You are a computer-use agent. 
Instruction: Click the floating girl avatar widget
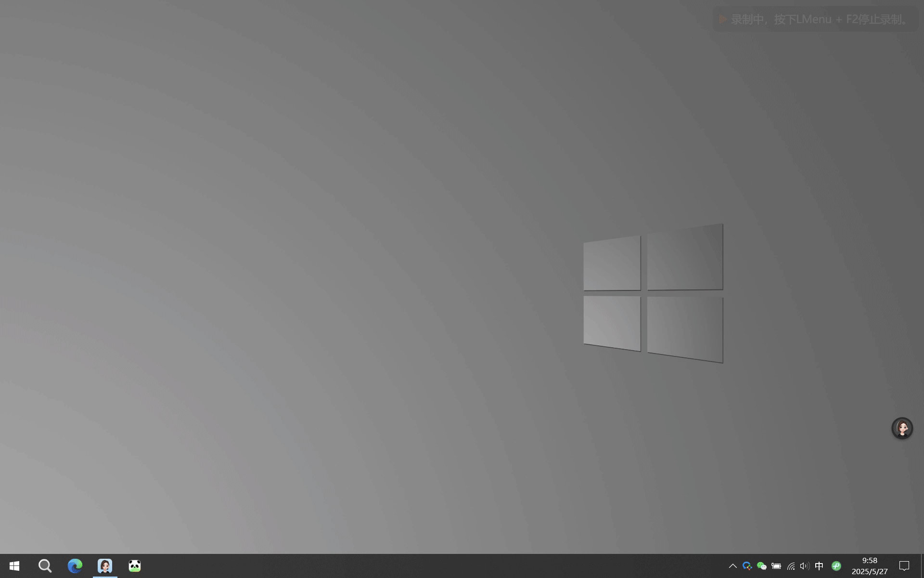(x=902, y=428)
